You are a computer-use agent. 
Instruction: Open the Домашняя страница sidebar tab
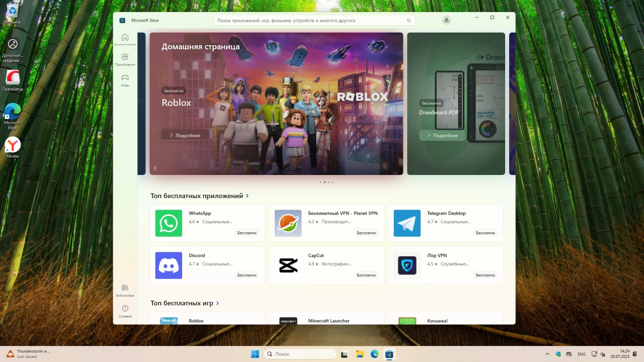coord(125,39)
